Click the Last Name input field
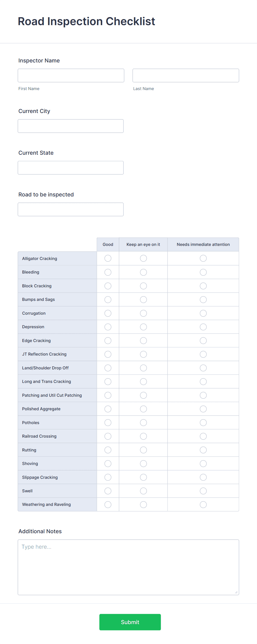This screenshot has width=257, height=644. point(185,75)
